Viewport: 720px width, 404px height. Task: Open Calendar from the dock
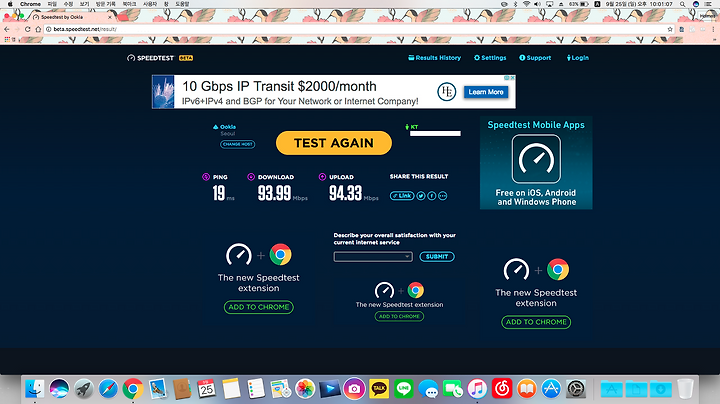tap(207, 389)
